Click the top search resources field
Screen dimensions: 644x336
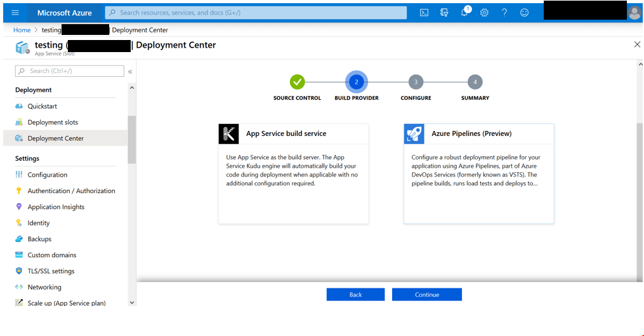point(256,13)
